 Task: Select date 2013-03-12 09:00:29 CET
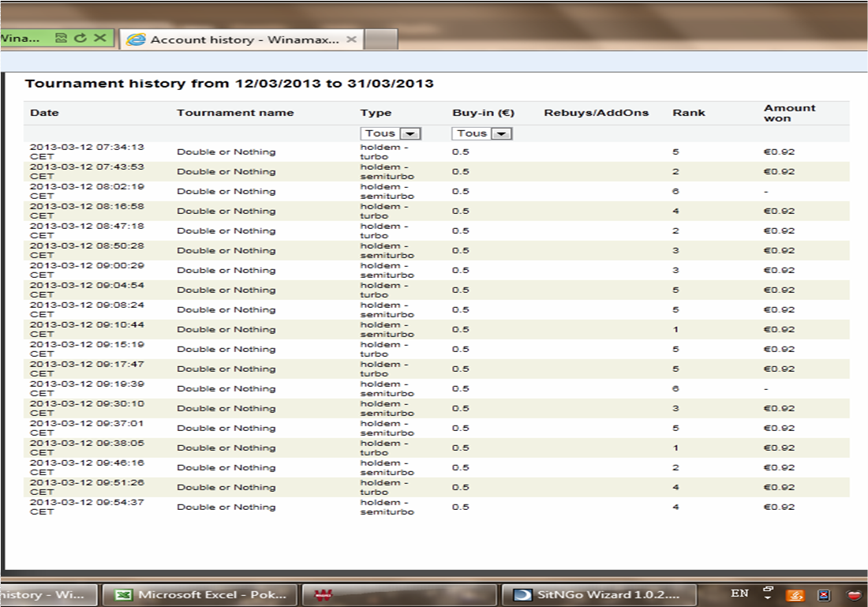[x=87, y=270]
